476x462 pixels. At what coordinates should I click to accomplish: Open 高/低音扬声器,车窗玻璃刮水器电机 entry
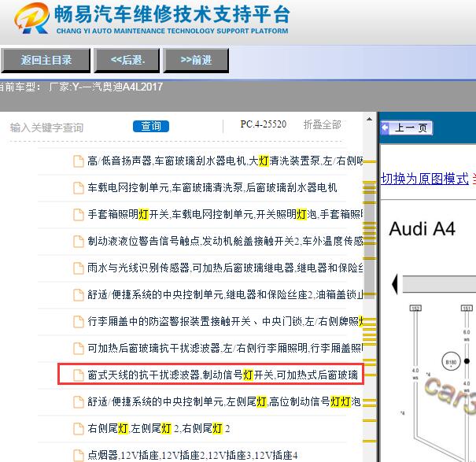[x=225, y=161]
